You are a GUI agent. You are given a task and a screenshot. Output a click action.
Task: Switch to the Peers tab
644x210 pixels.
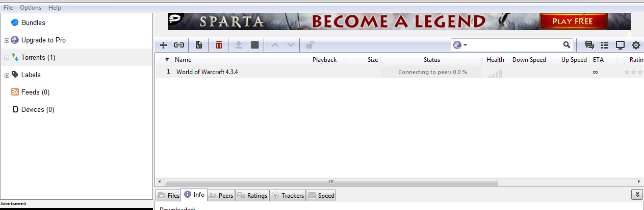pyautogui.click(x=221, y=195)
